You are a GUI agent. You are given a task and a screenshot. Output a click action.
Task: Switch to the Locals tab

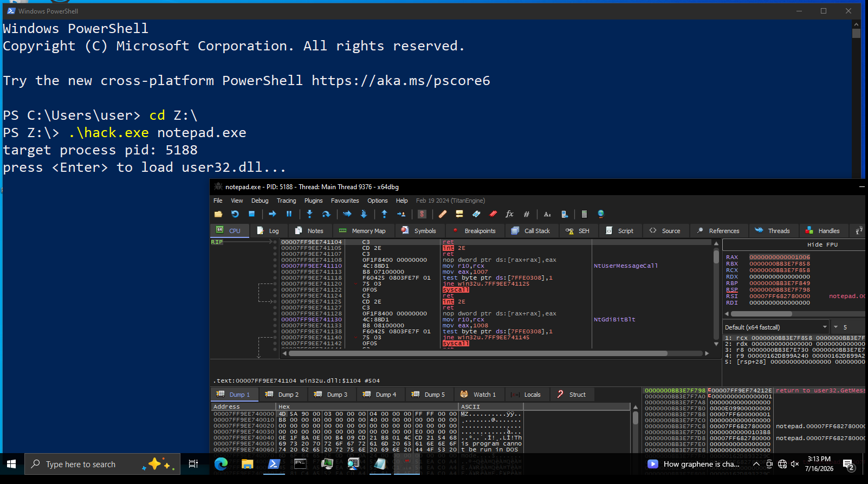tap(526, 395)
